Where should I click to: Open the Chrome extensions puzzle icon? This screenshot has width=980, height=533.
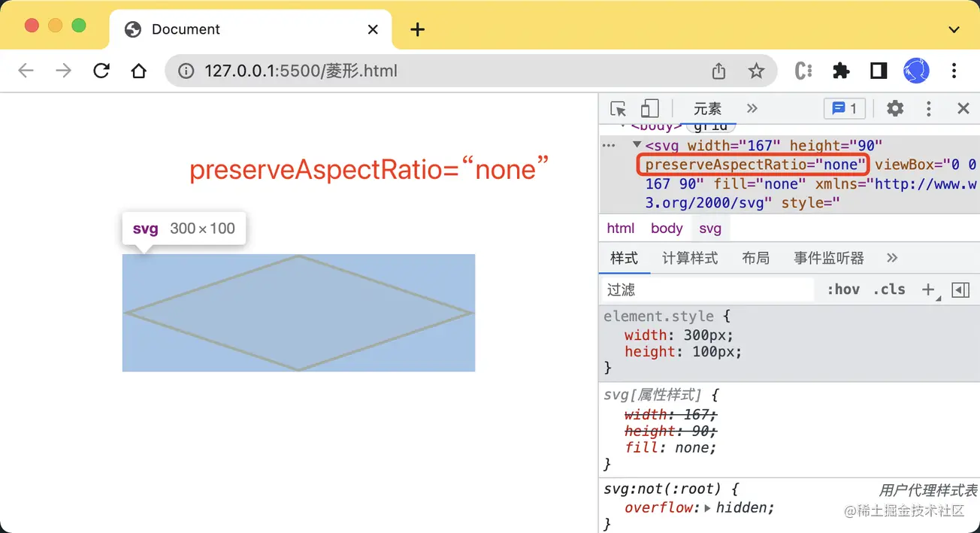pyautogui.click(x=841, y=71)
